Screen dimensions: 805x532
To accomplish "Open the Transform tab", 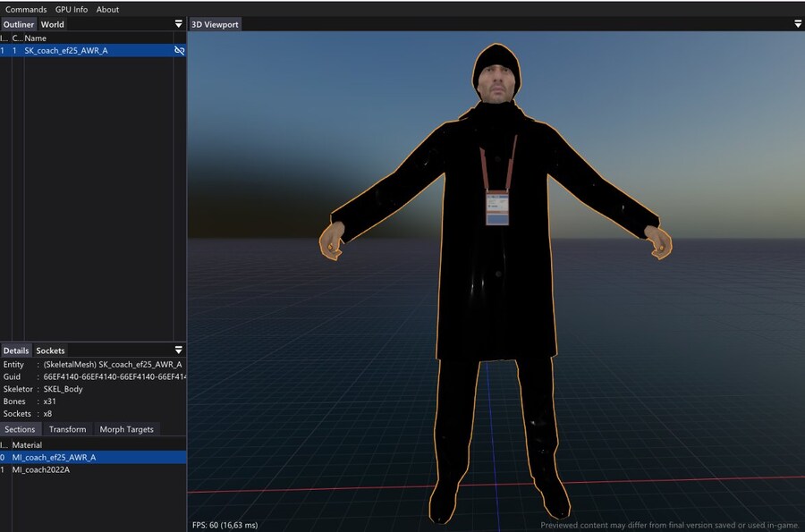I will (67, 429).
